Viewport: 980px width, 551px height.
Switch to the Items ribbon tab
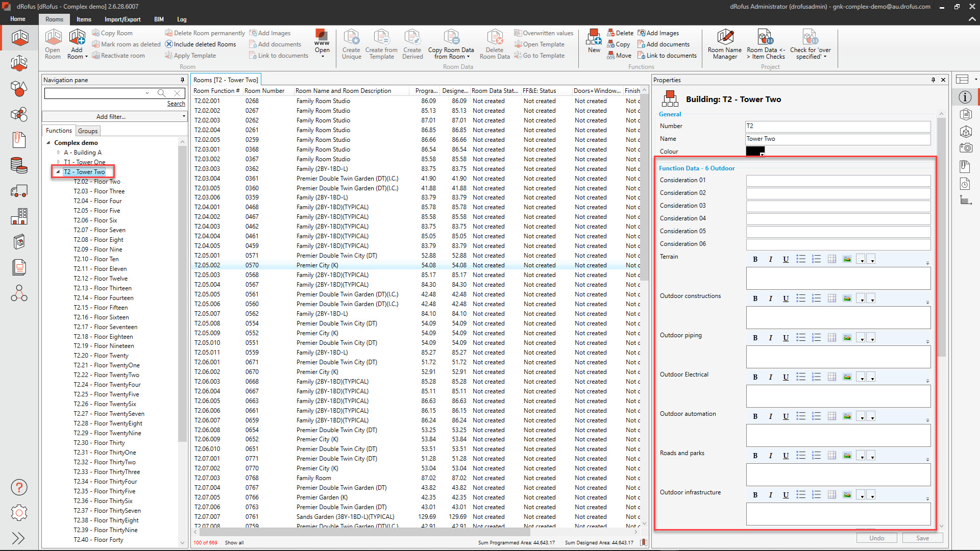click(x=84, y=19)
